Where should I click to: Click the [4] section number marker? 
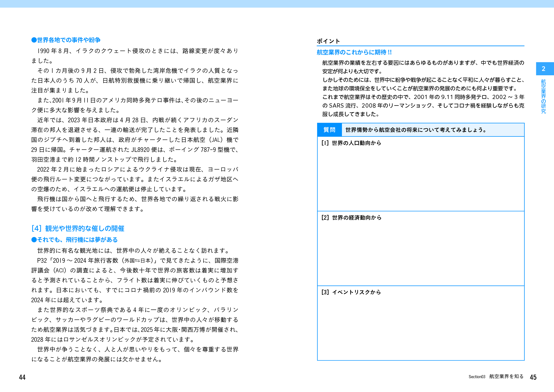(x=36, y=228)
